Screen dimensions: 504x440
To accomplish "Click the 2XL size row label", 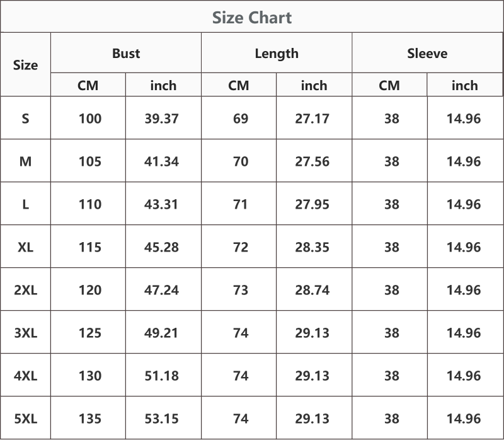I will (25, 290).
